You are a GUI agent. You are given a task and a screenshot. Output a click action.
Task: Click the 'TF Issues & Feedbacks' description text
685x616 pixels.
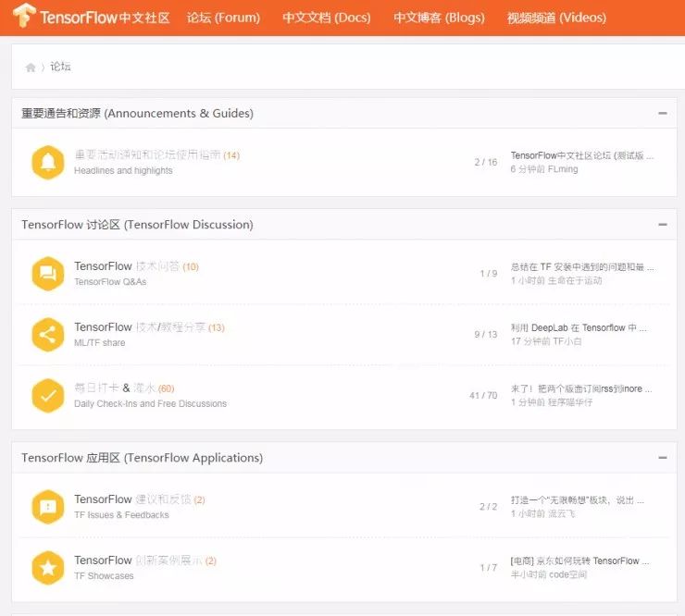(x=121, y=514)
